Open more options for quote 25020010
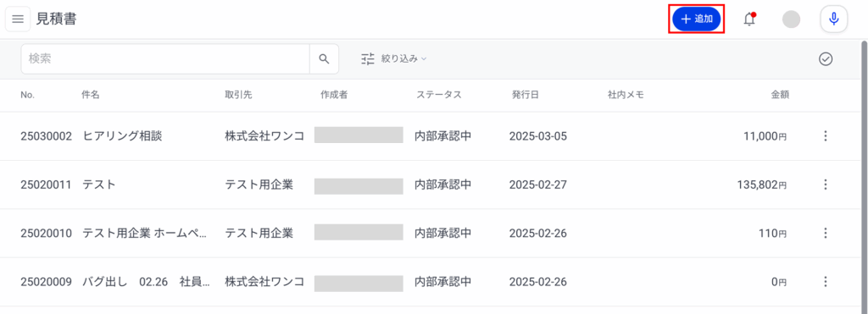 tap(826, 234)
